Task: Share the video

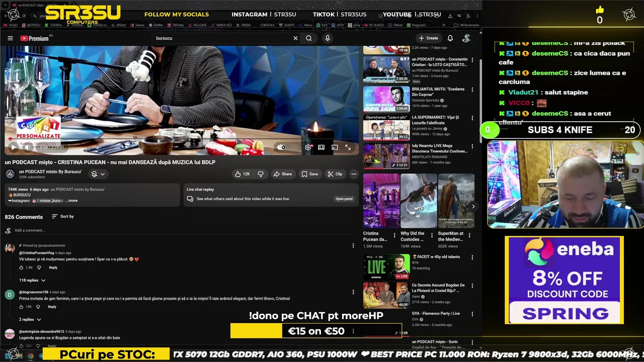Action: point(283,174)
